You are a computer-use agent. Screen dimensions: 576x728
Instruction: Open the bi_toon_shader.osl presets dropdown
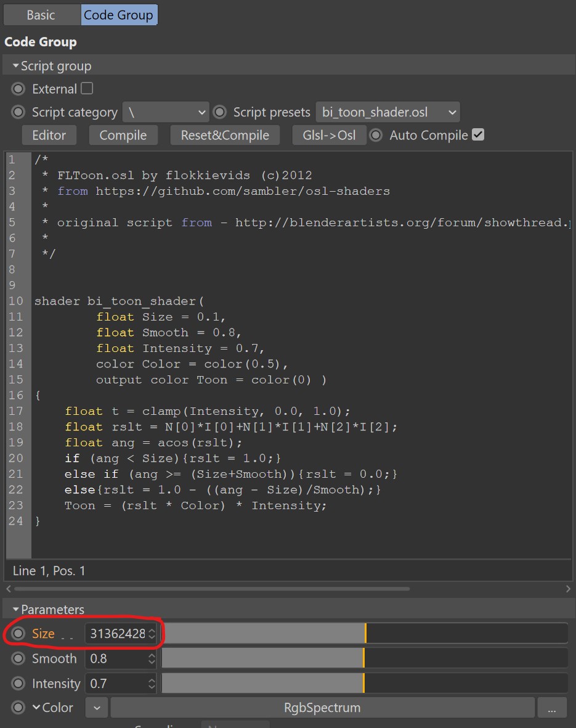pyautogui.click(x=387, y=112)
